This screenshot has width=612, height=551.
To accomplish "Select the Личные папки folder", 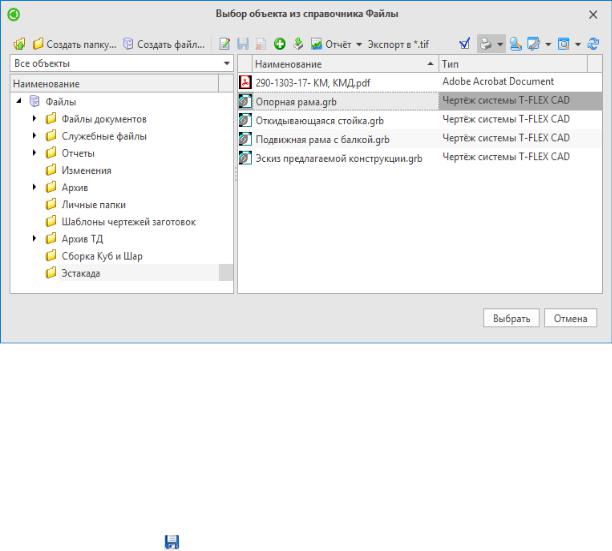I will point(94,205).
